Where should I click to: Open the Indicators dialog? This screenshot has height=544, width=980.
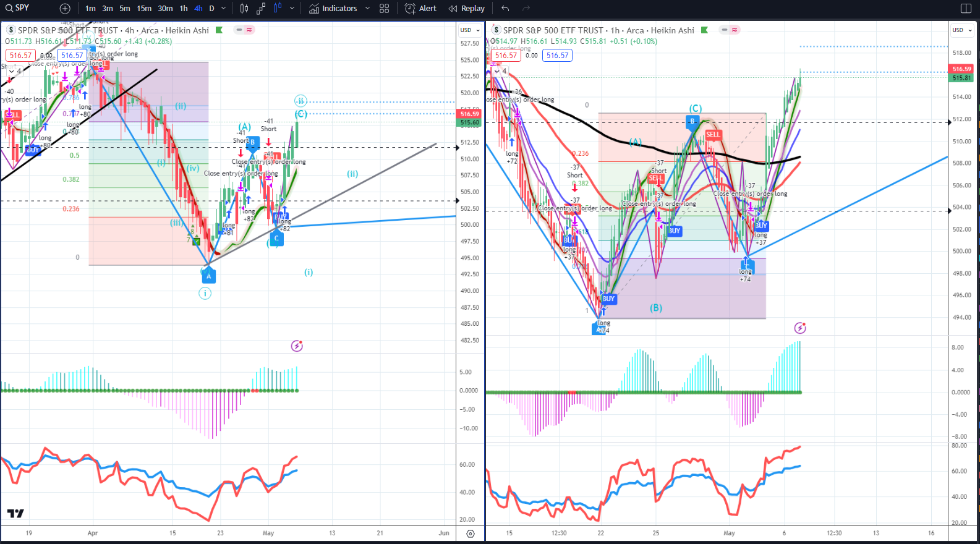pos(333,9)
